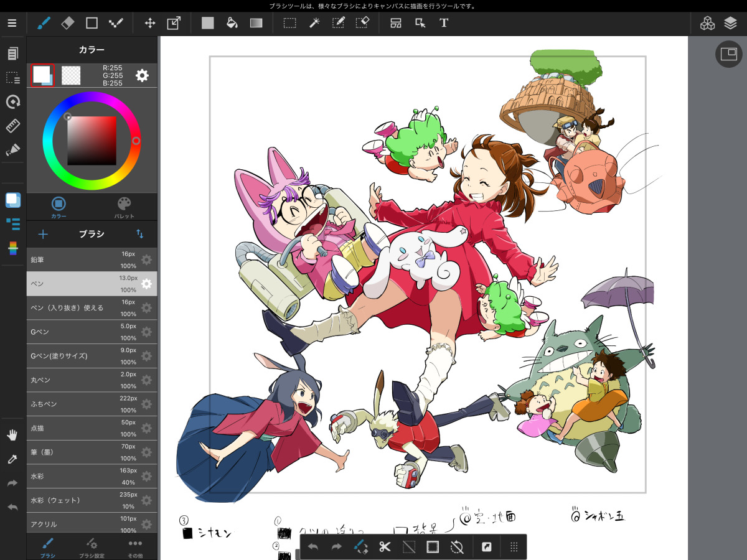747x560 pixels.
Task: Select the Brush tool in top toolbar
Action: coord(44,24)
